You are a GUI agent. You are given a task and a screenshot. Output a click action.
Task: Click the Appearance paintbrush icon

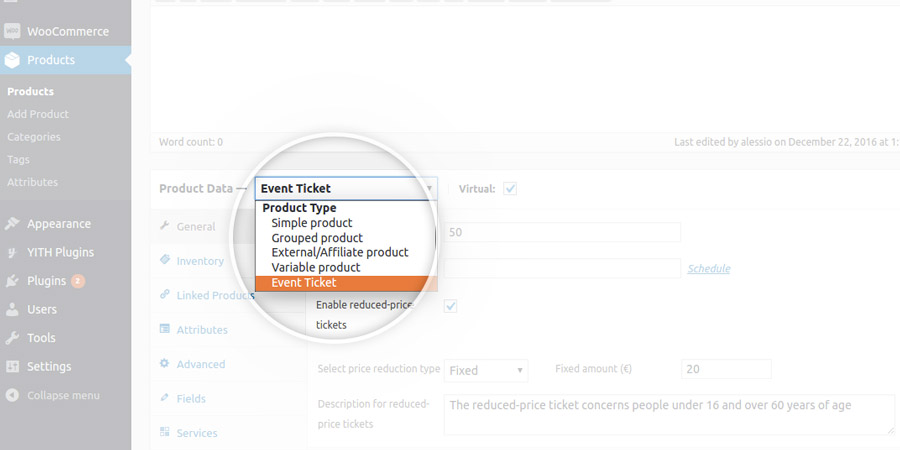(x=12, y=224)
